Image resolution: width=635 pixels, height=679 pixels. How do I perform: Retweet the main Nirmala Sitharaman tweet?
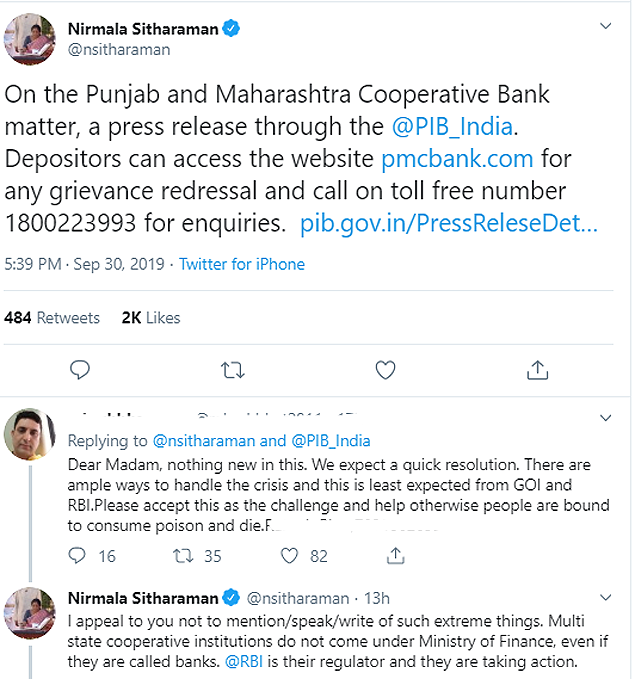click(x=232, y=370)
